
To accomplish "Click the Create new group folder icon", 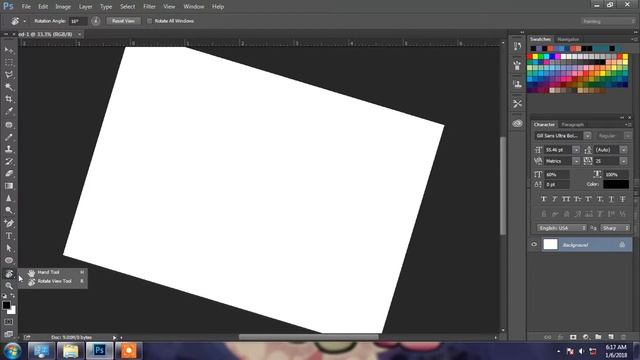I will point(598,337).
